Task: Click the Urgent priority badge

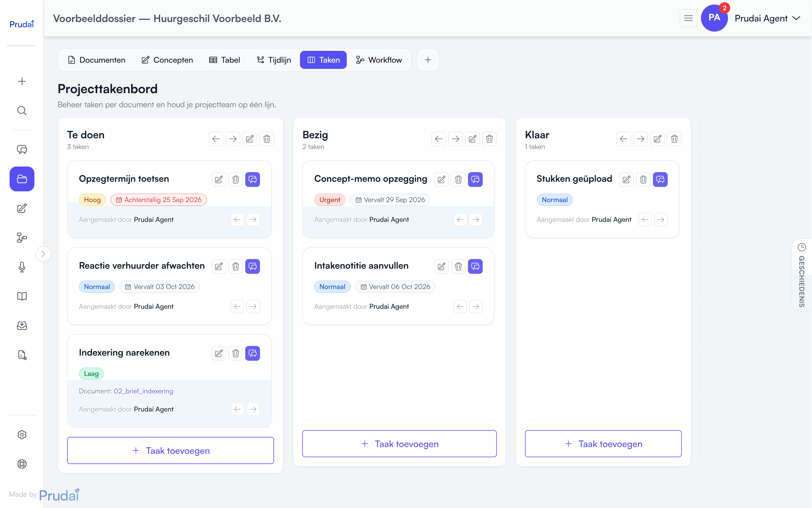Action: [330, 200]
